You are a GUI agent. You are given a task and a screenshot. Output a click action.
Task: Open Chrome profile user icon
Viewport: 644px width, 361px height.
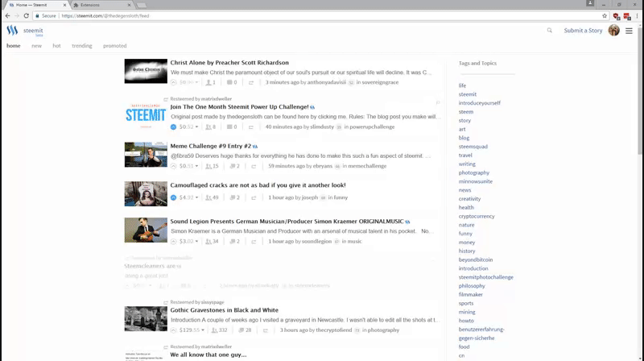pos(590,3)
